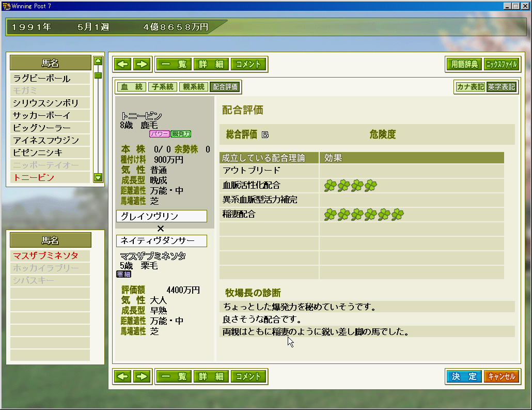Select the 配合評価 tab
The width and height of the screenshot is (532, 410).
225,87
